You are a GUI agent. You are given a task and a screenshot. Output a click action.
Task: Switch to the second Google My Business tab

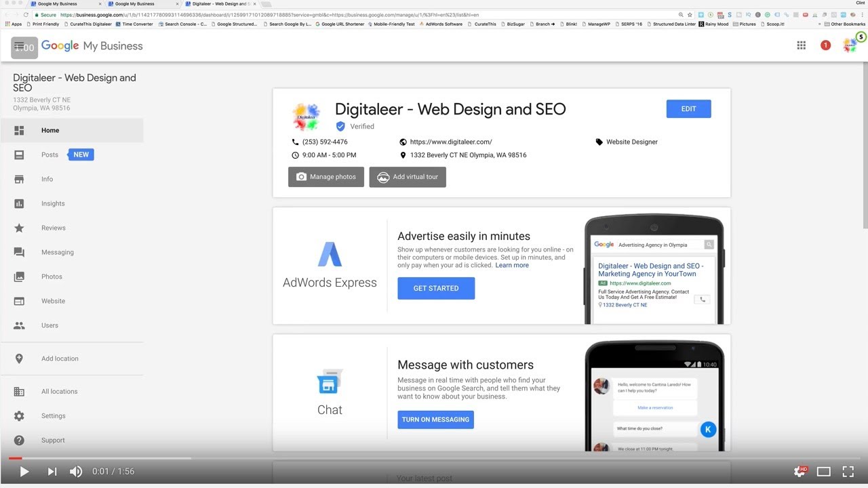pos(142,3)
